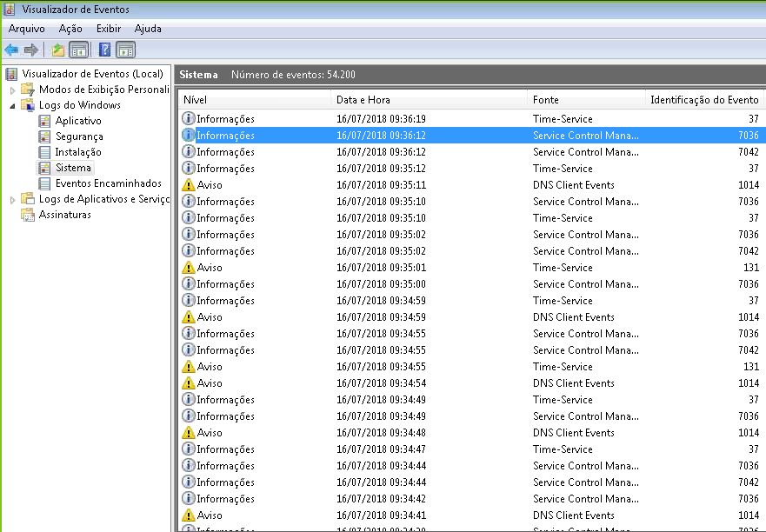This screenshot has width=766, height=532.
Task: Click the Logs de Aplicativos e Serviços folder icon
Action: (28, 199)
